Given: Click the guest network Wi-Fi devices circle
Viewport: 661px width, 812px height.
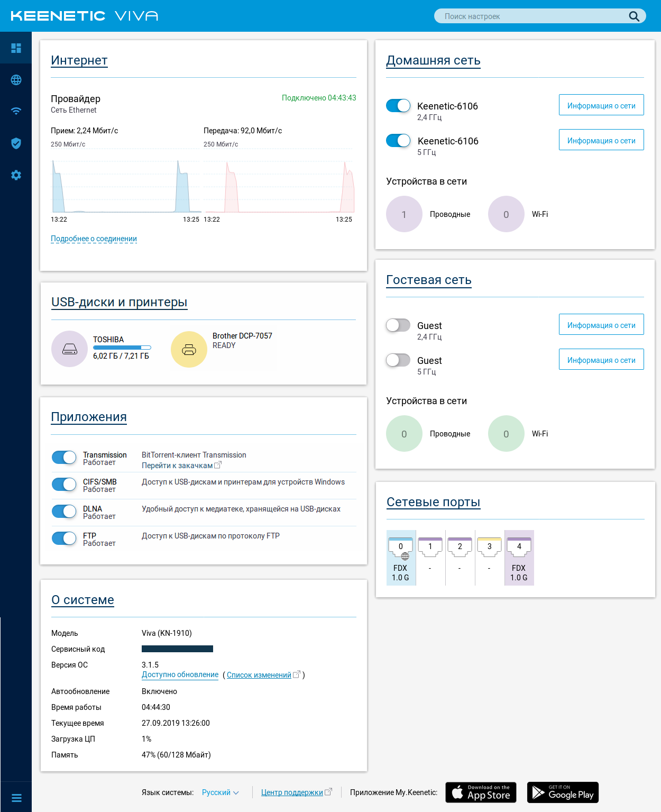Looking at the screenshot, I should (506, 434).
